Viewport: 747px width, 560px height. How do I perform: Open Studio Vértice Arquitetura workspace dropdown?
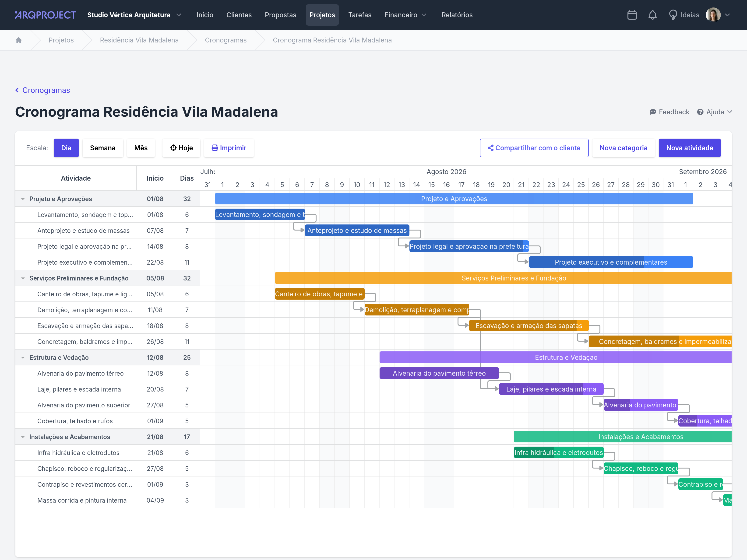pyautogui.click(x=134, y=15)
